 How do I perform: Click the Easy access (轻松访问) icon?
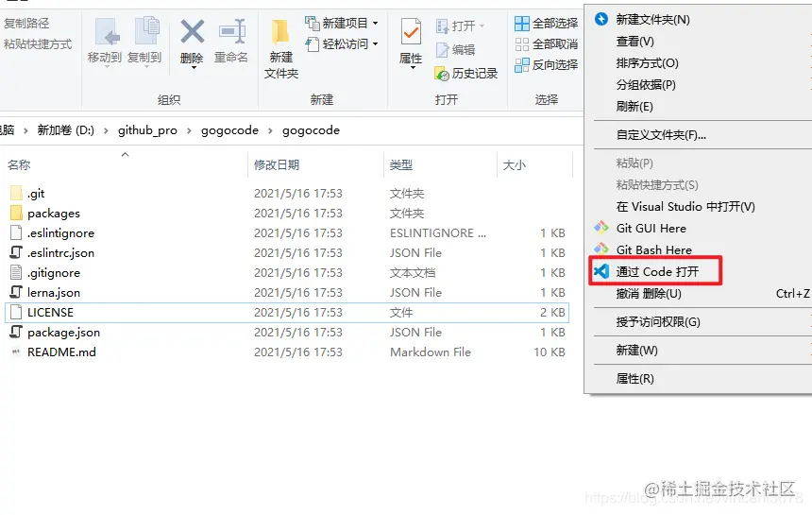(x=313, y=44)
